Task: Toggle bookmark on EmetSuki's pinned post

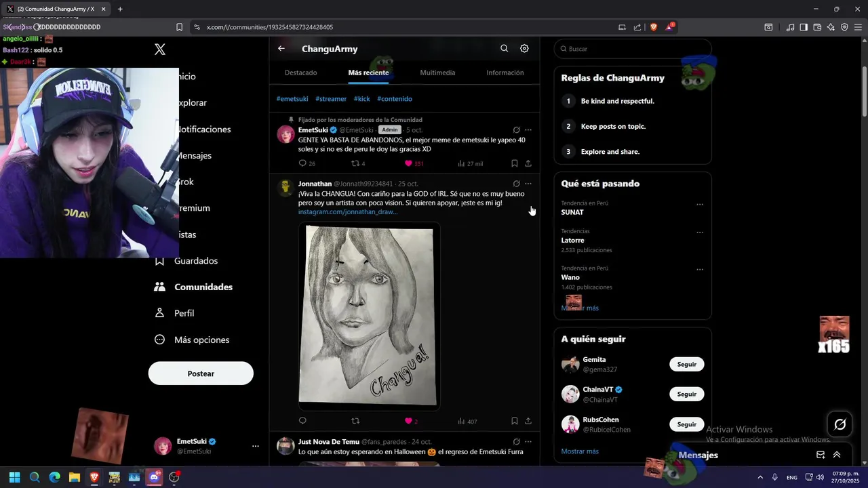Action: (x=515, y=163)
